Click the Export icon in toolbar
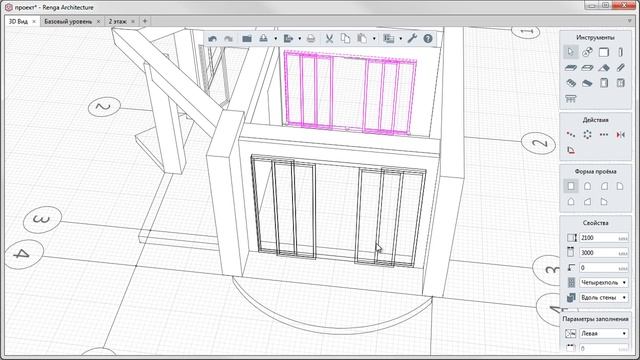Viewport: 640px width, 360px height. point(289,39)
